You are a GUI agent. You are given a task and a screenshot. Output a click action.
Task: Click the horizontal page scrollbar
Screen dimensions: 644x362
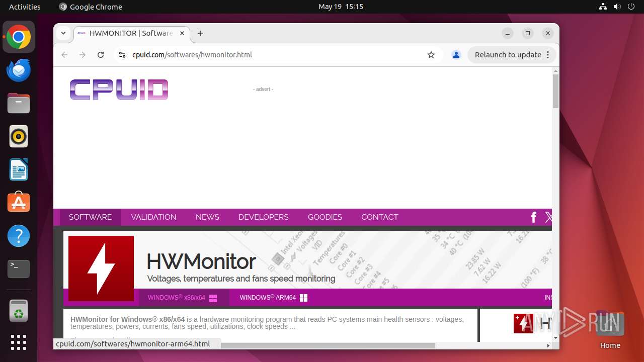coord(328,345)
